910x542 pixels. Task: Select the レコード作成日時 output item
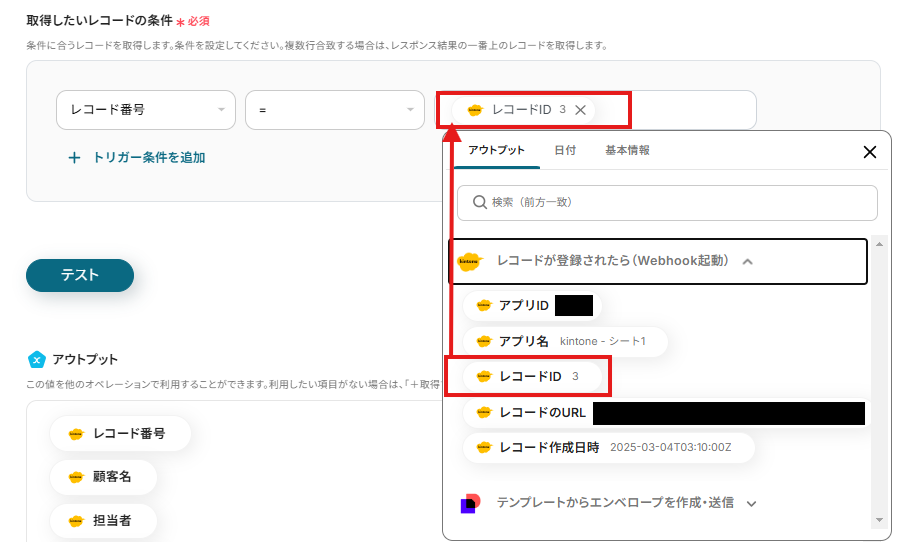point(609,447)
